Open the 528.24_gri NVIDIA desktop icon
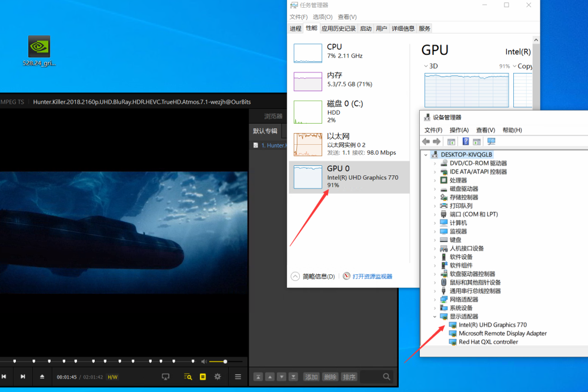Viewport: 588px width, 392px height. click(x=39, y=51)
